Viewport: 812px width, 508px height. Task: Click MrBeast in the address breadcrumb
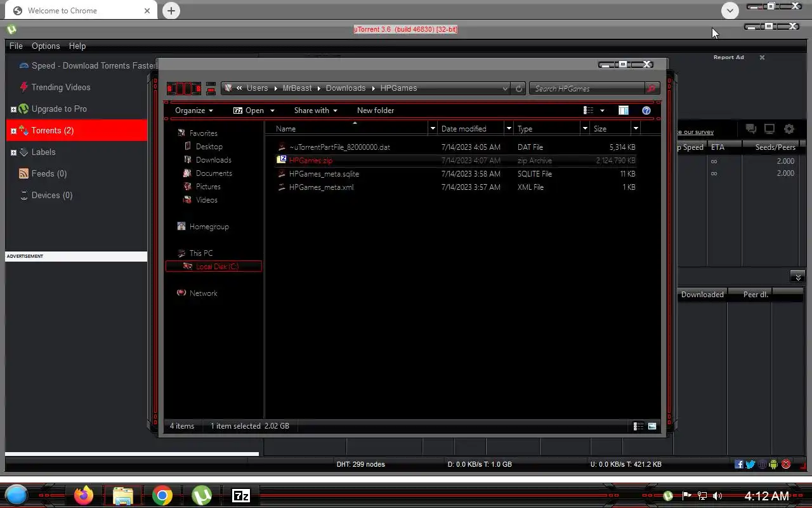[297, 88]
